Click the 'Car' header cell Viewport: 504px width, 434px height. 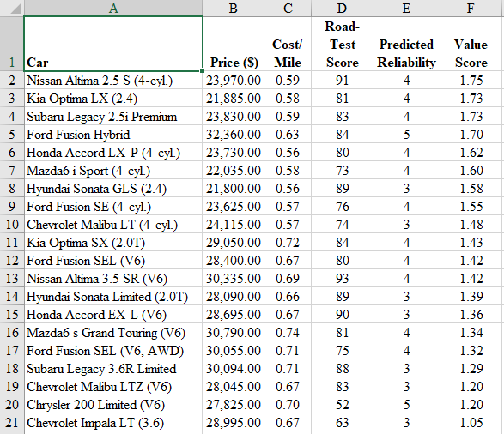[113, 44]
